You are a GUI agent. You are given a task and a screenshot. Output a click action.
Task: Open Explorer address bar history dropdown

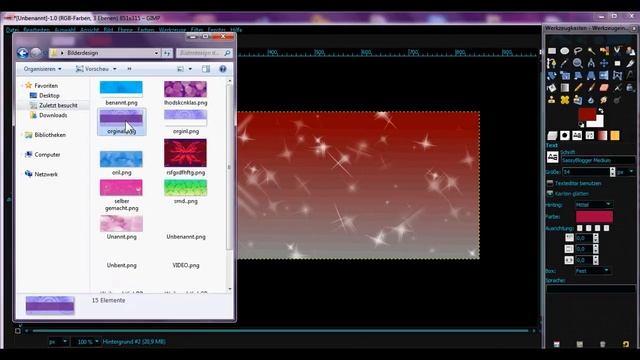click(156, 53)
